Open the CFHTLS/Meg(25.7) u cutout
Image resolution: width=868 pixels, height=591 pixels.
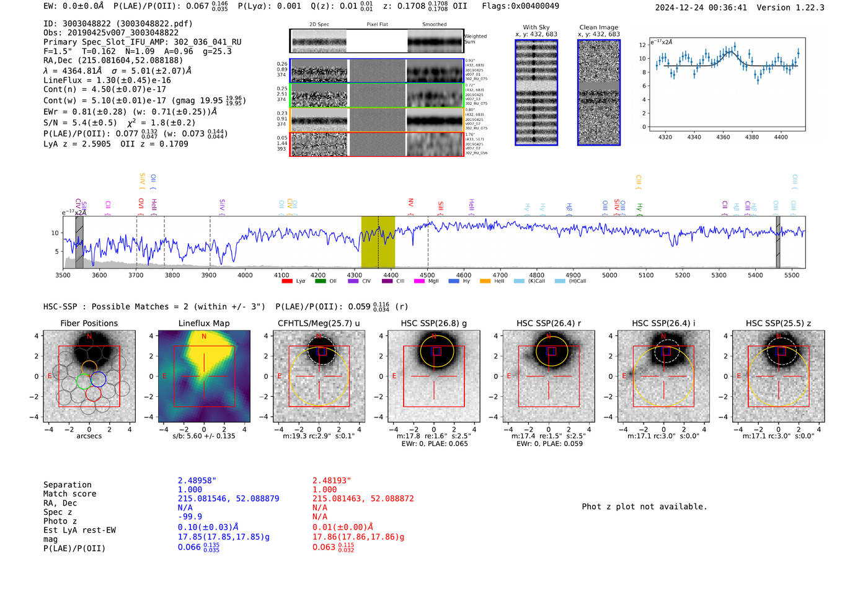(x=319, y=376)
